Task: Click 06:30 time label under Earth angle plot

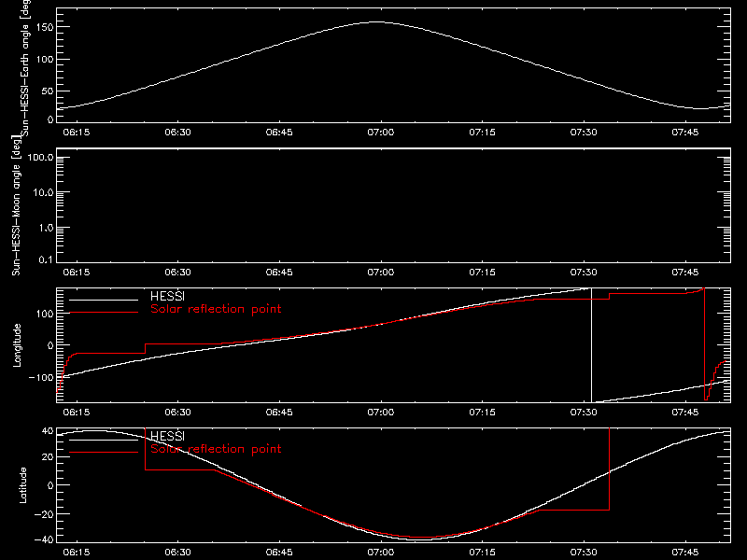Action: (177, 132)
